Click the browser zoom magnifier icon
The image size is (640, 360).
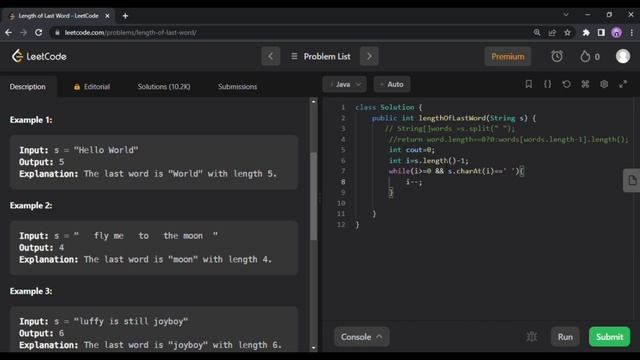click(537, 33)
